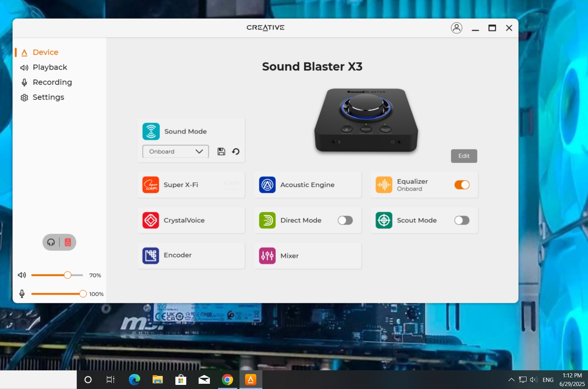The height and width of the screenshot is (389, 588).
Task: Save the current sound mode profile
Action: coord(221,151)
